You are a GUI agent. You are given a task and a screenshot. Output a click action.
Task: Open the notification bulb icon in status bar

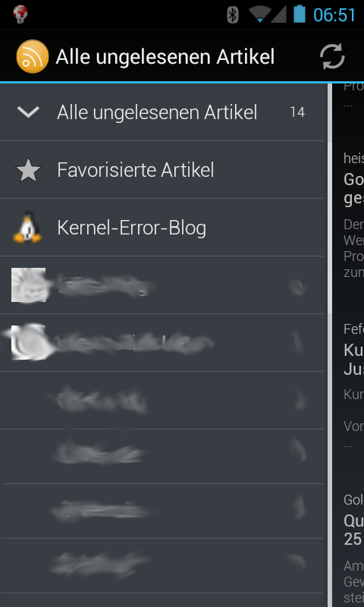coord(20,14)
